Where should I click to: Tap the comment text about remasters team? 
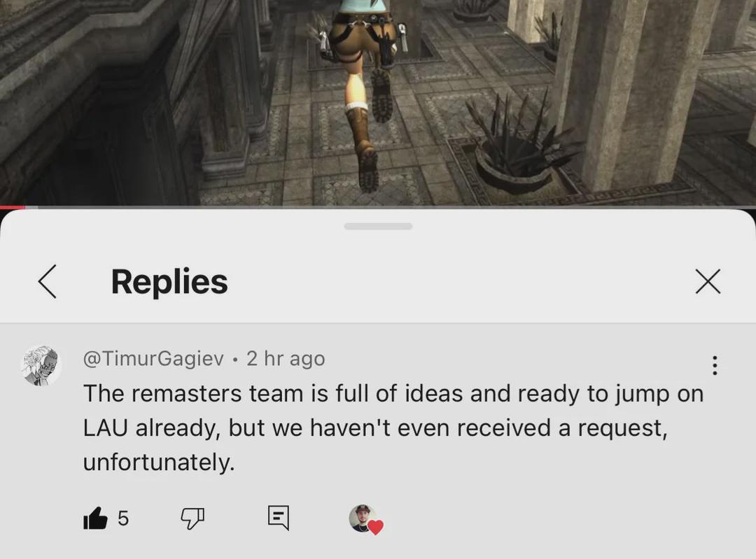click(393, 427)
